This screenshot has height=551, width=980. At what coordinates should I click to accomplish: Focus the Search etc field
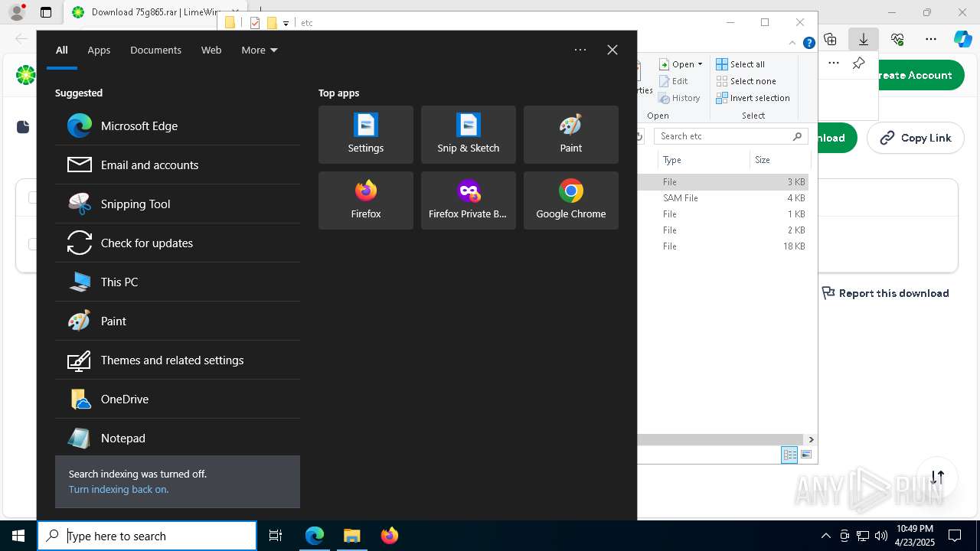click(x=730, y=136)
